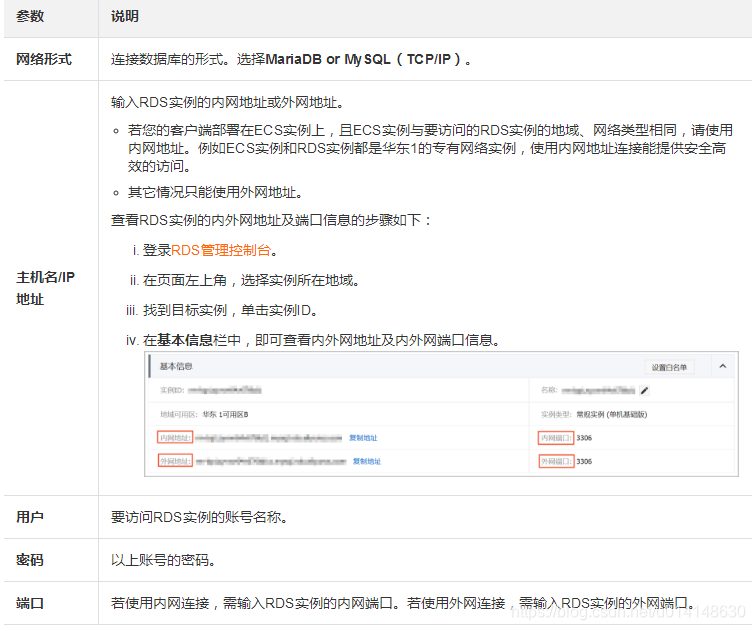This screenshot has width=755, height=630.
Task: Click the 以上账号的密码 description
Action: [x=163, y=560]
